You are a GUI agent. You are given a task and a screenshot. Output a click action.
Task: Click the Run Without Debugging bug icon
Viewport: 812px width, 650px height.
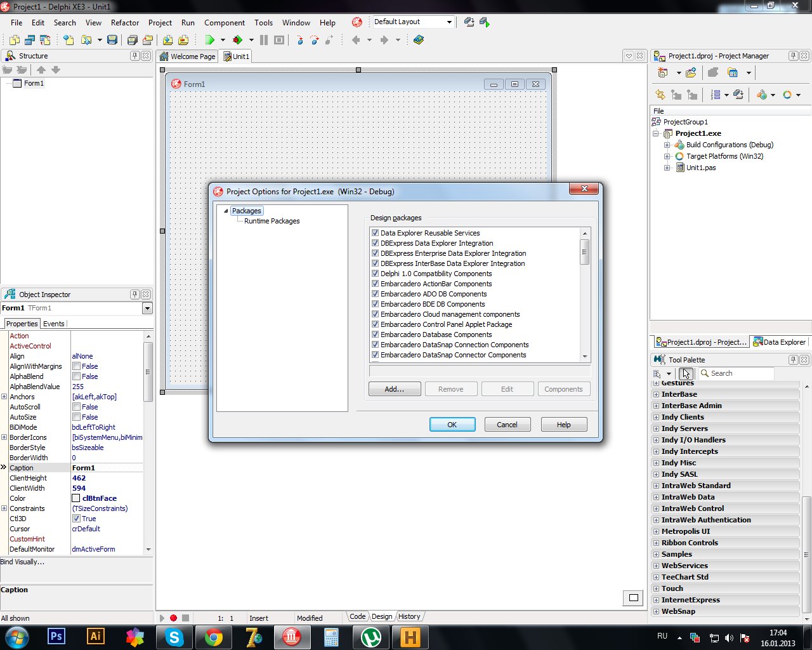coord(238,40)
